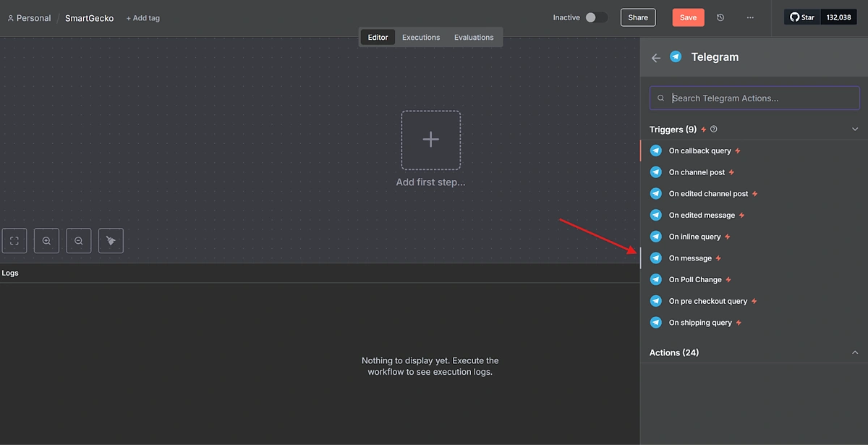Click the zoom to fit icon
Screen dimensions: 868x445
[x=14, y=240]
